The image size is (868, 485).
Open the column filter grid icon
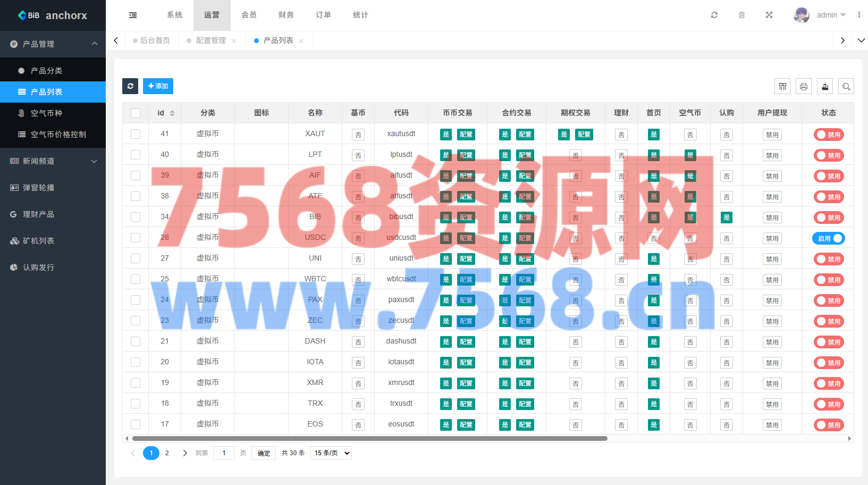click(782, 86)
